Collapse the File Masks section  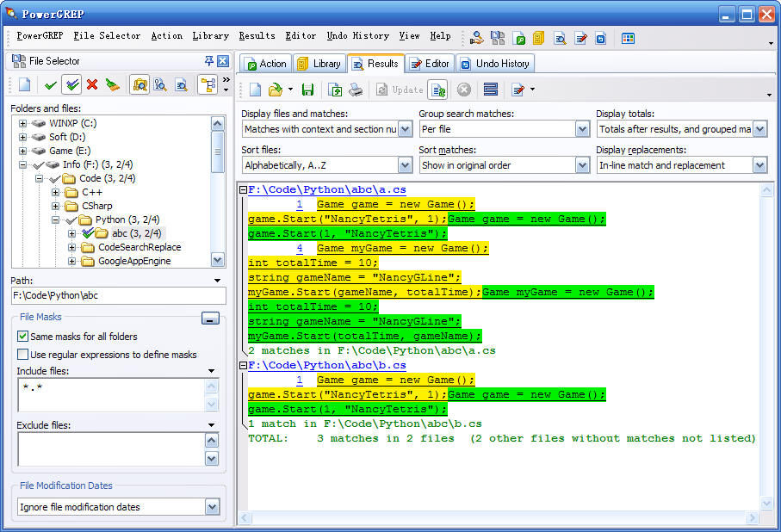point(210,319)
